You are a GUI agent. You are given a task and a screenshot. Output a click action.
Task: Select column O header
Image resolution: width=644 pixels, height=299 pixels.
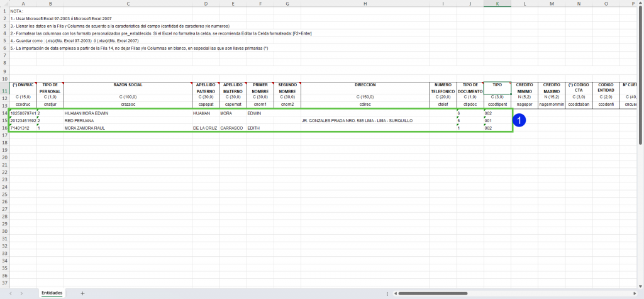point(606,4)
